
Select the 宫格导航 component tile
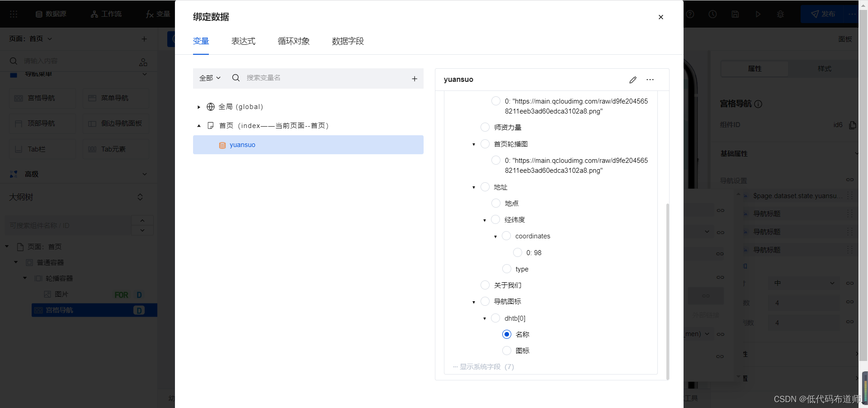42,98
